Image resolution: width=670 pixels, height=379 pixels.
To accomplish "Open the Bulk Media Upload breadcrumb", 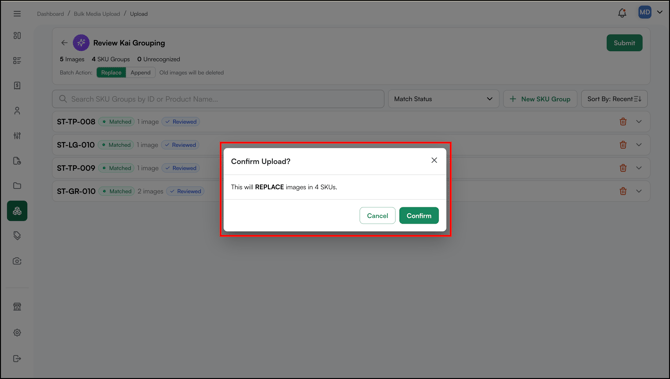I will coord(97,14).
